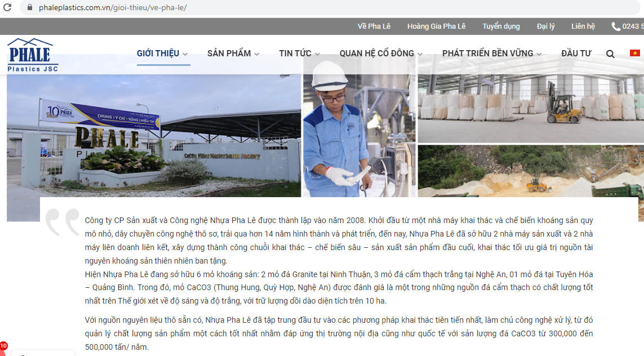The width and height of the screenshot is (644, 356).
Task: Expand the GIỚI THIỆU dropdown menu
Action: [163, 54]
